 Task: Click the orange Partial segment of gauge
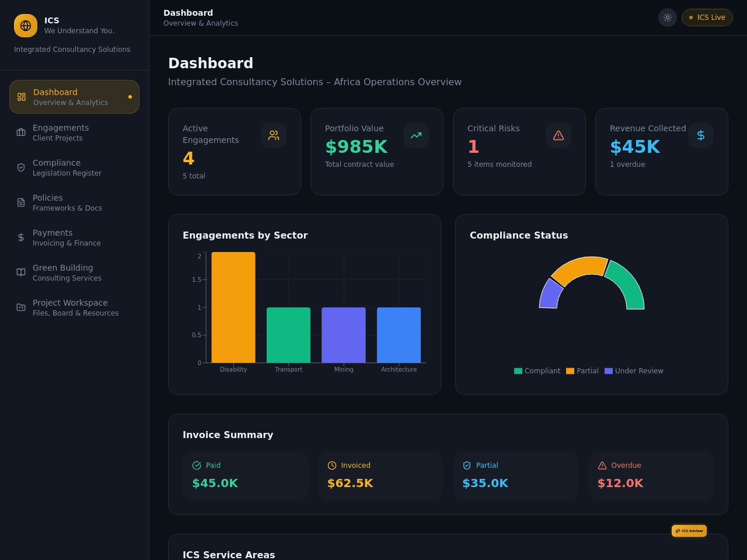(581, 268)
